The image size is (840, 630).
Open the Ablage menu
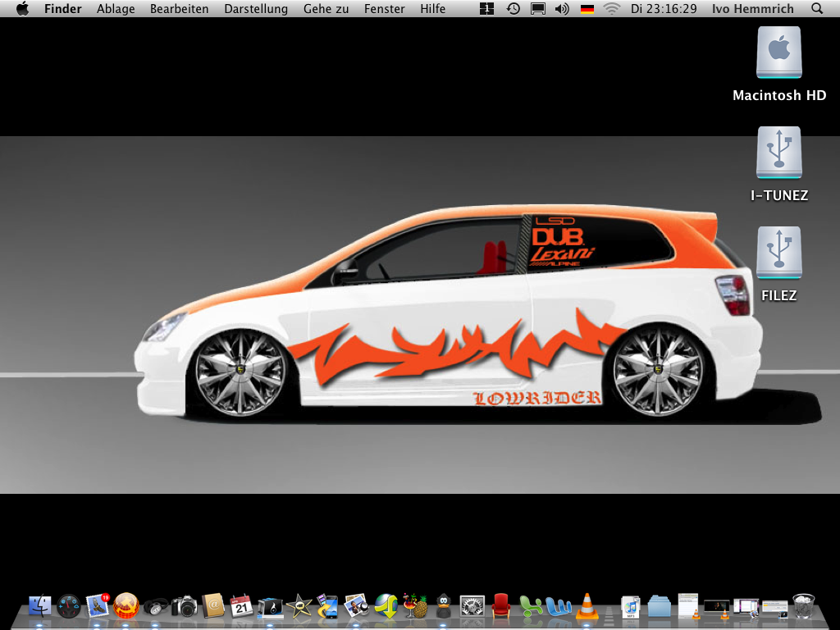(x=116, y=9)
